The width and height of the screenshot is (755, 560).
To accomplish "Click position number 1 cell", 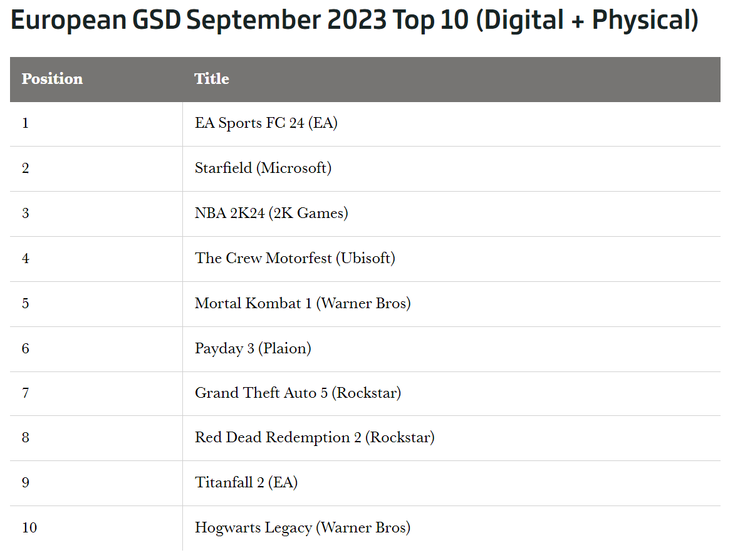I will (26, 123).
